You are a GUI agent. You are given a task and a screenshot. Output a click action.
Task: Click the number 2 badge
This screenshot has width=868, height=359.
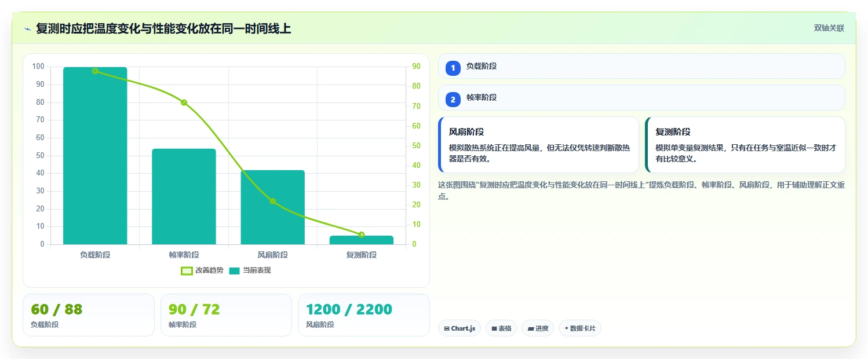point(453,100)
